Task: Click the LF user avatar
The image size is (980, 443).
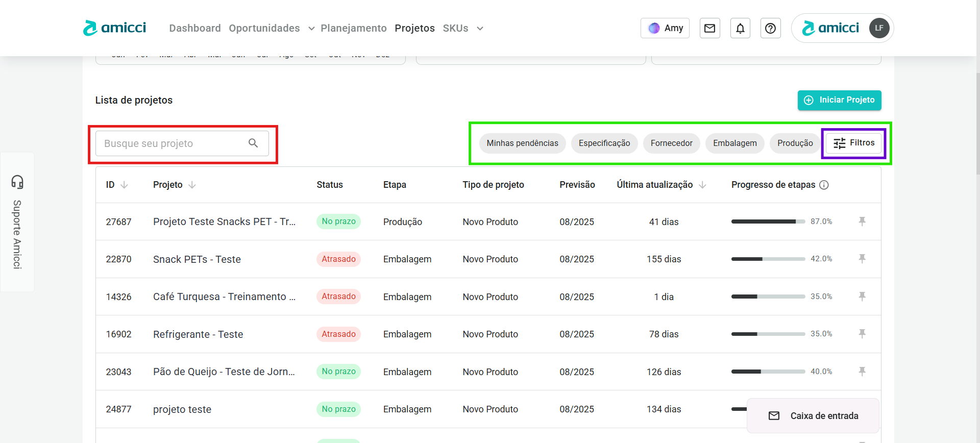Action: point(879,28)
